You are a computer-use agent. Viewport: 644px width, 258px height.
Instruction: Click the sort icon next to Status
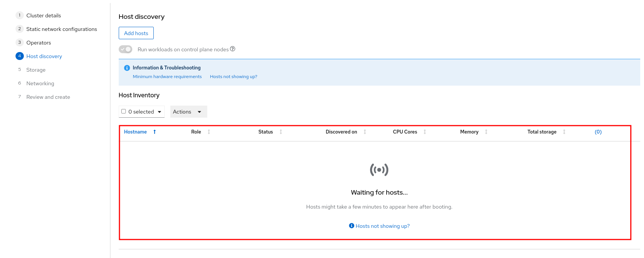tap(281, 132)
